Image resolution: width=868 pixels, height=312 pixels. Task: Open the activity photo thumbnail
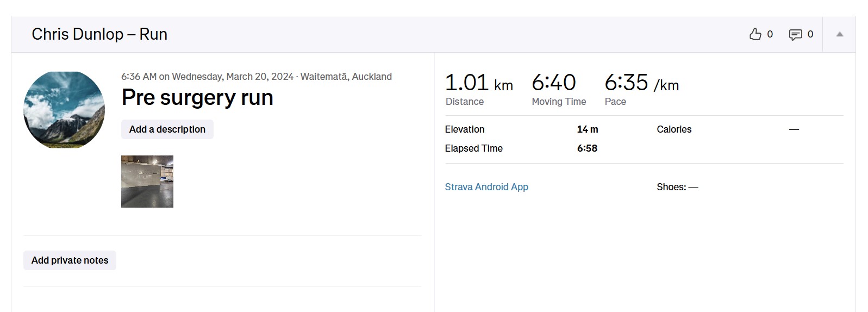coord(147,182)
